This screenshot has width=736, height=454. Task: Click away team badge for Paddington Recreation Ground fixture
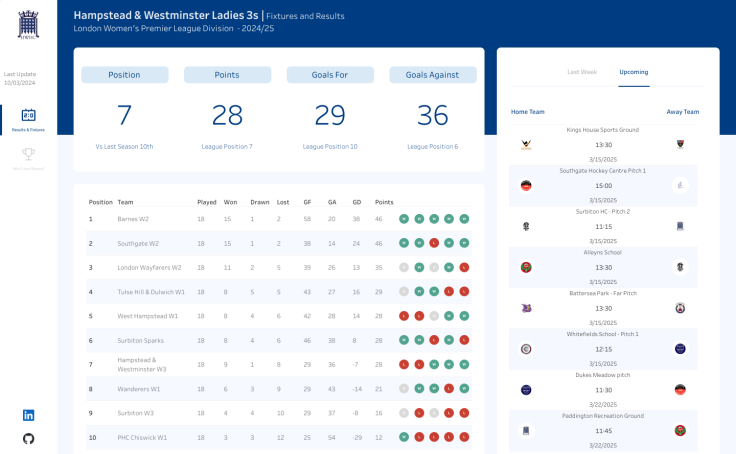click(680, 430)
